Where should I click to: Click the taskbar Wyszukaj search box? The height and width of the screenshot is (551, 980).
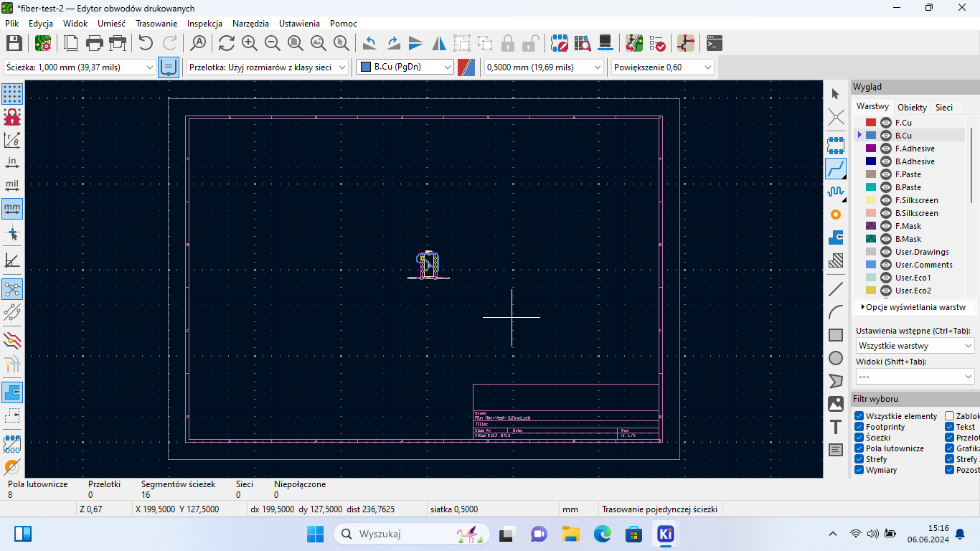click(x=412, y=534)
